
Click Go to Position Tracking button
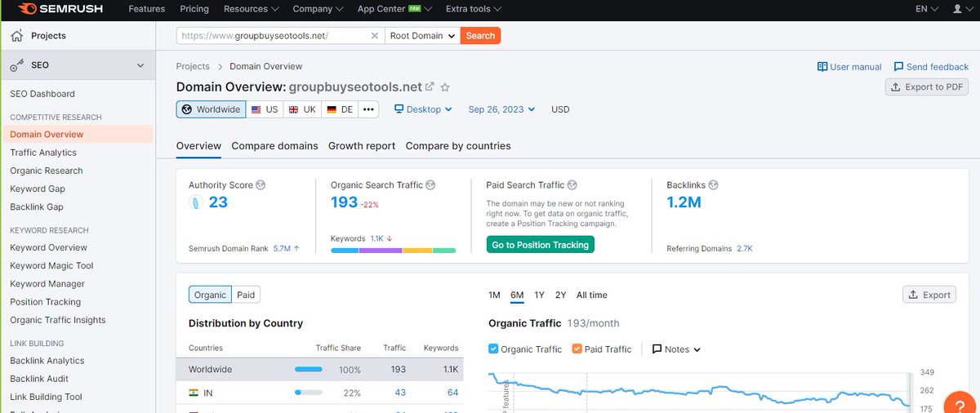540,244
